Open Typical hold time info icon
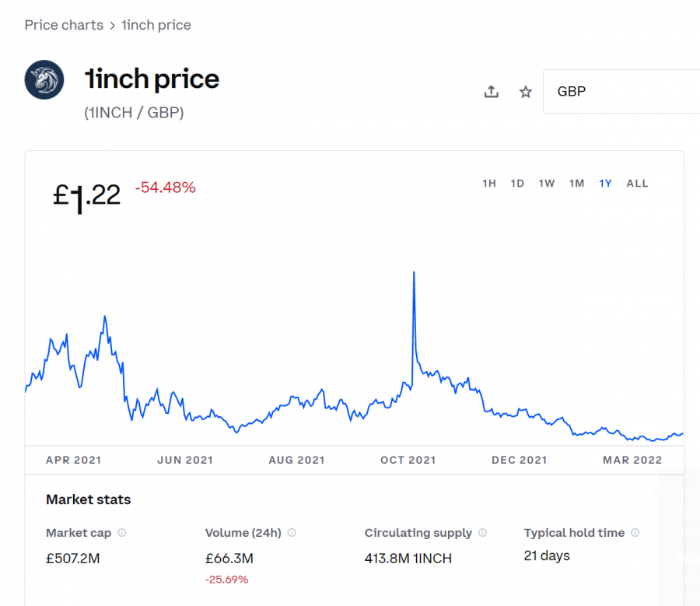The height and width of the screenshot is (606, 700). point(635,532)
